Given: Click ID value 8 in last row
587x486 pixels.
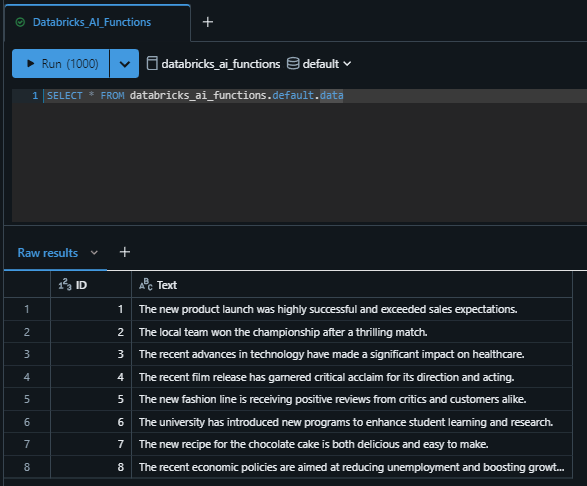Looking at the screenshot, I should (x=91, y=467).
